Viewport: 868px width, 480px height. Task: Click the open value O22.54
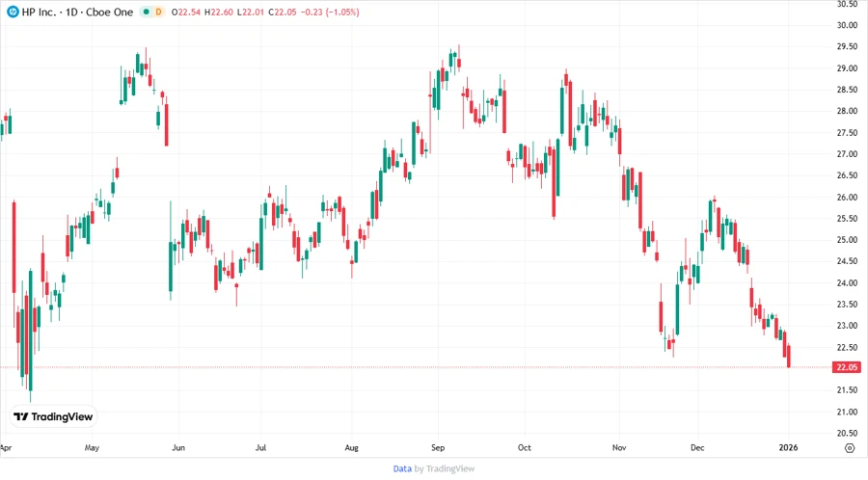click(186, 12)
